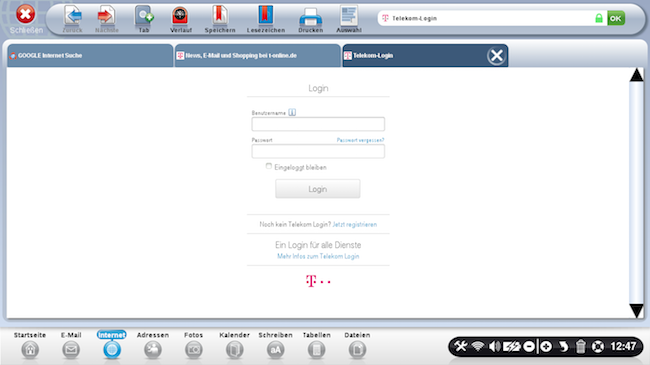Open the Adressen contacts icon
650x365 pixels.
coord(153,350)
